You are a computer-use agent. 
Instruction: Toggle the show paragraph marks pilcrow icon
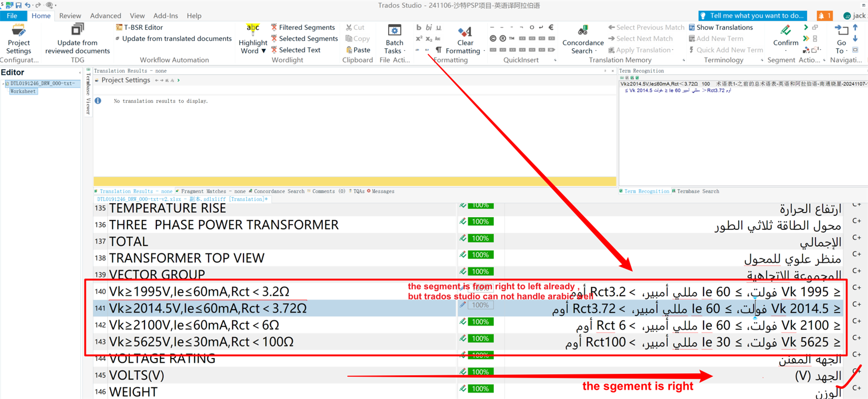(x=438, y=50)
